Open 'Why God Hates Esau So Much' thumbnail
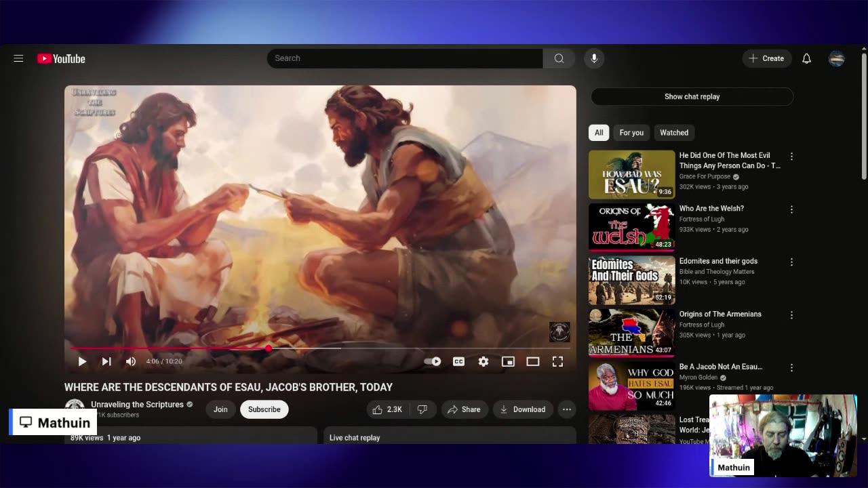This screenshot has height=488, width=868. [632, 386]
